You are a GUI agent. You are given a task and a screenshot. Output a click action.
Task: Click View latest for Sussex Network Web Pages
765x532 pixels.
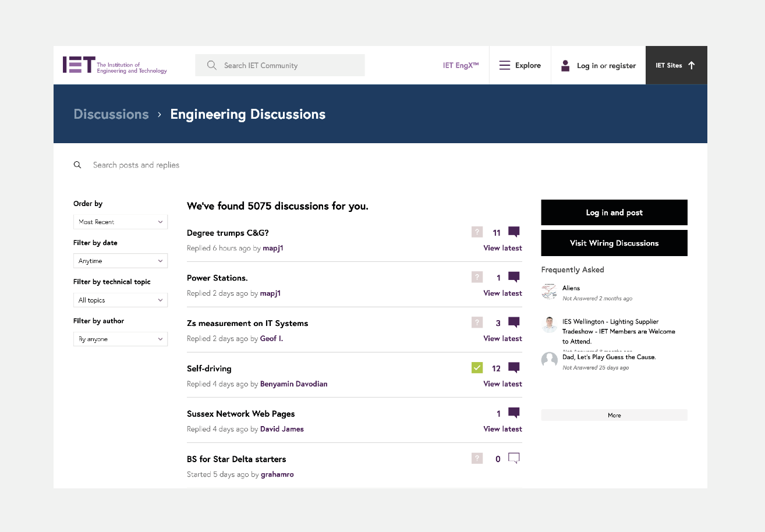coord(502,429)
